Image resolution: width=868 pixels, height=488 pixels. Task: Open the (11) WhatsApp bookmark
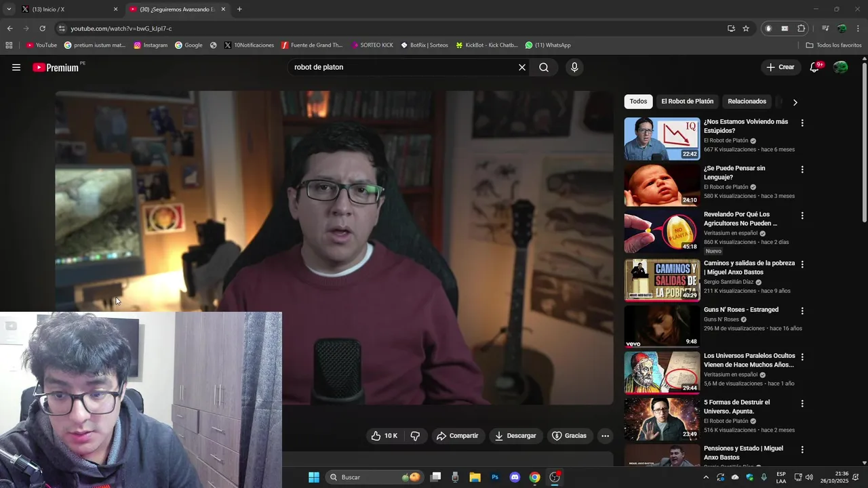pos(548,45)
